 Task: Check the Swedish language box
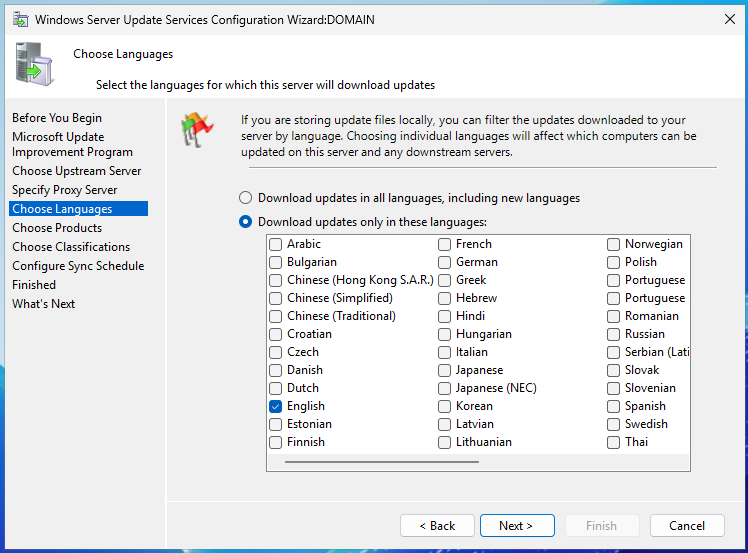pyautogui.click(x=613, y=424)
